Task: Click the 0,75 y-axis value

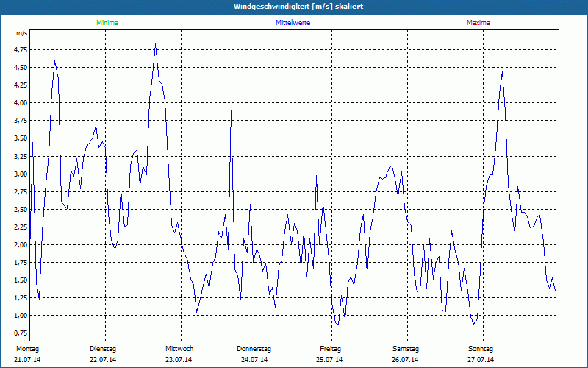Action: tap(21, 333)
